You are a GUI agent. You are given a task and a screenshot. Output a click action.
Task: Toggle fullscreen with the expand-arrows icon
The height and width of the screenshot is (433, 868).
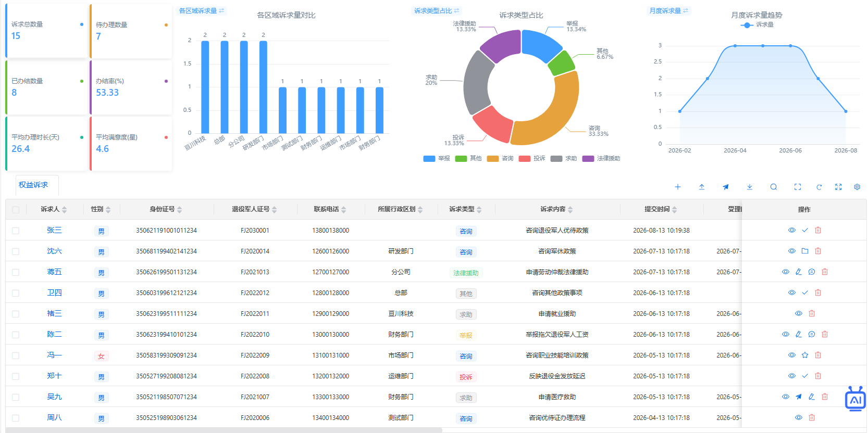838,187
